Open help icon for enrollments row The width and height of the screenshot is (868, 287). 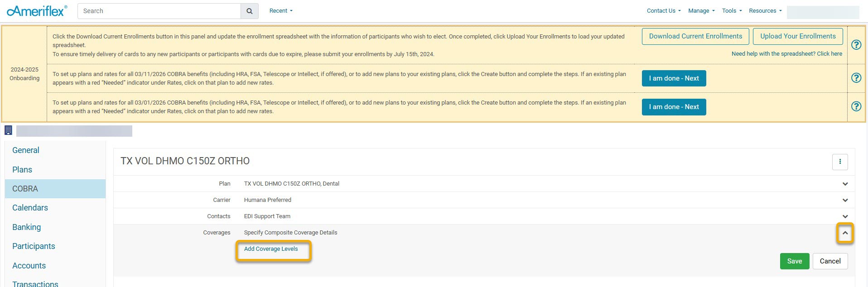856,45
